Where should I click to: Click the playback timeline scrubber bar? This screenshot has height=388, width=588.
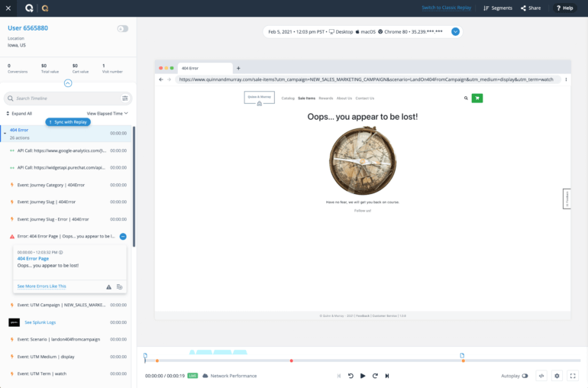362,361
